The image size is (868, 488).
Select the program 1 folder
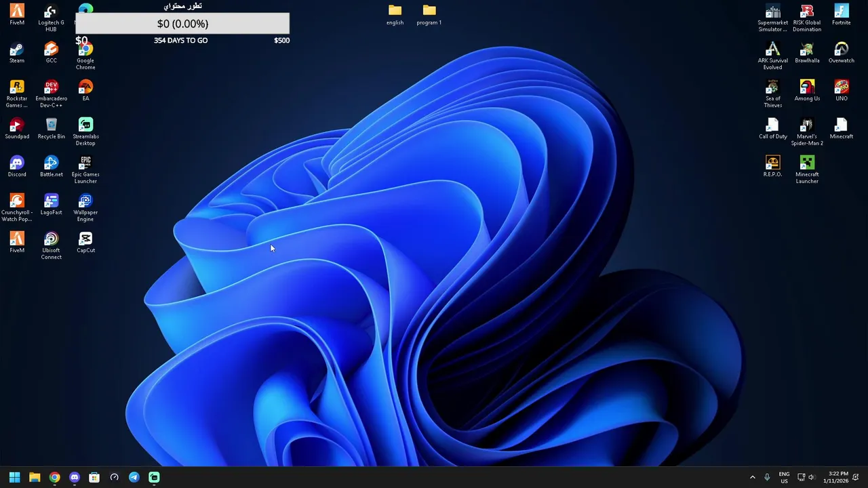[429, 15]
